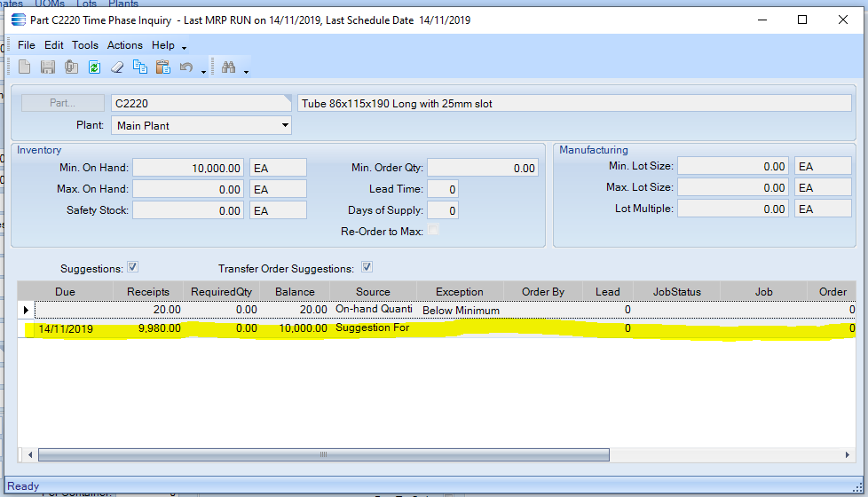
Task: Click the Max. On Hand value field
Action: [188, 189]
